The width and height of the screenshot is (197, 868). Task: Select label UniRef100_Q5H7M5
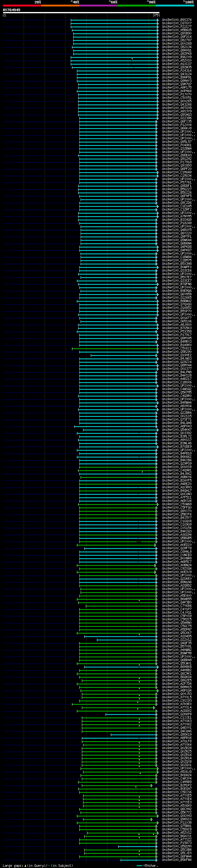pos(177,393)
